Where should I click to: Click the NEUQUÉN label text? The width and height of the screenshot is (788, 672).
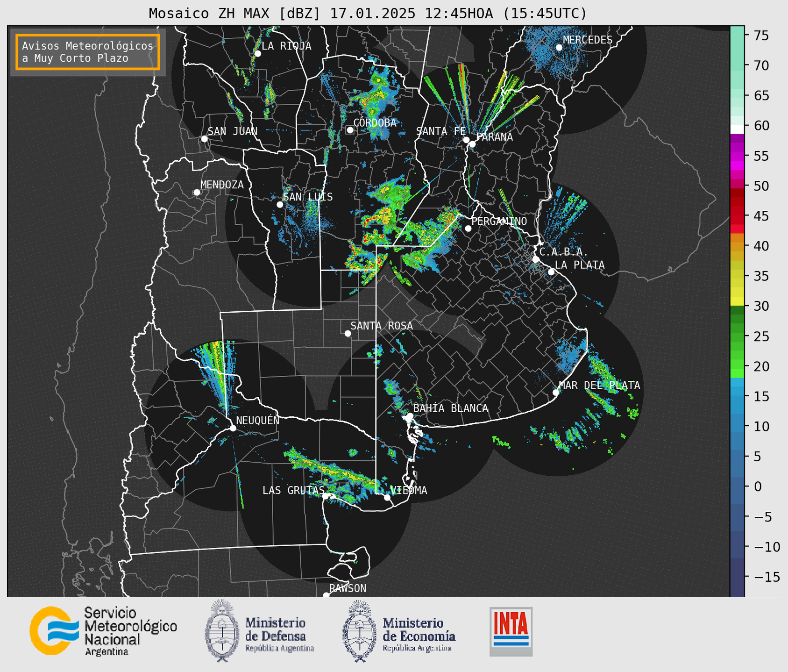(258, 421)
